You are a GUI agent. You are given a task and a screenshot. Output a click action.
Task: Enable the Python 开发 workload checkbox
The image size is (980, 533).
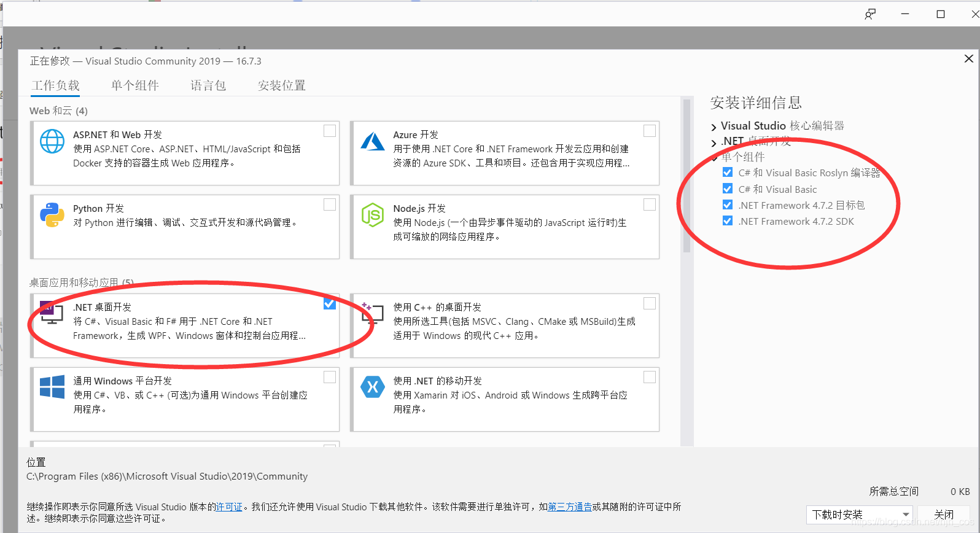click(x=330, y=204)
